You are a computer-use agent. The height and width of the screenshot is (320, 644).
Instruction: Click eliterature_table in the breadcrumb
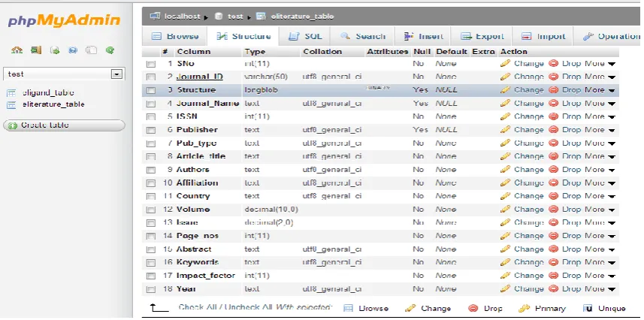[x=302, y=17]
